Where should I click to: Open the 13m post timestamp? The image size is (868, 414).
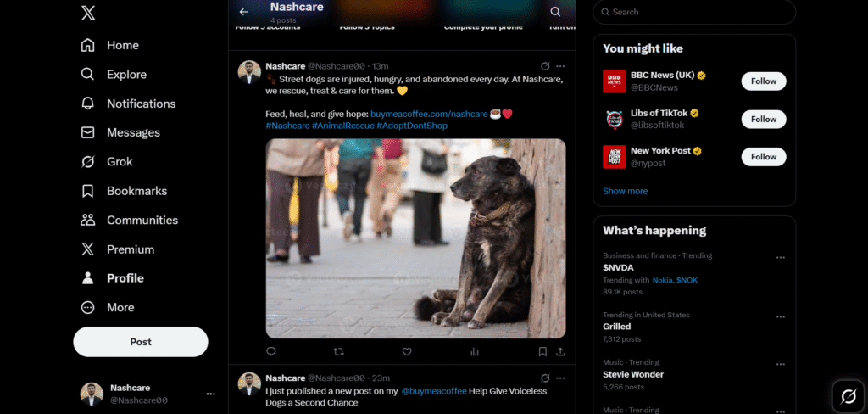tap(381, 66)
